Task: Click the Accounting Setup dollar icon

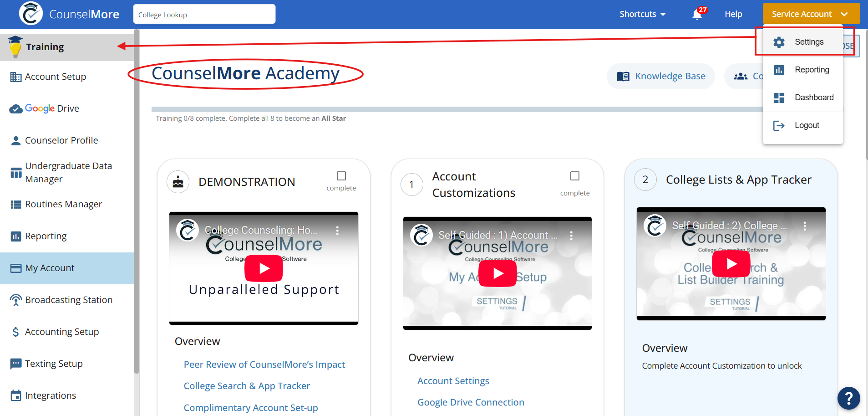Action: coord(16,332)
